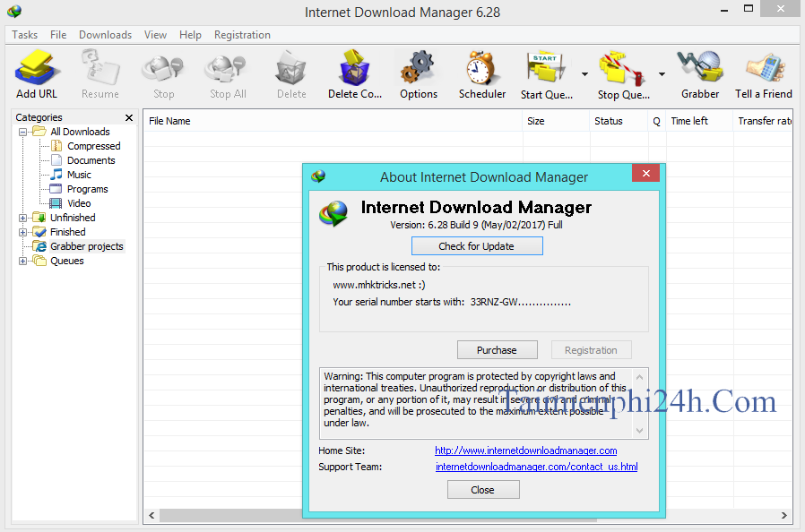Image resolution: width=805 pixels, height=532 pixels.
Task: Sort by Size column header
Action: point(556,121)
